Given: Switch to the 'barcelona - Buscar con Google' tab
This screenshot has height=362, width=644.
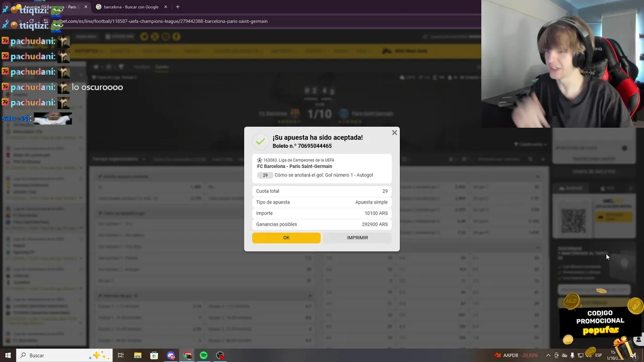Looking at the screenshot, I should click(x=131, y=7).
